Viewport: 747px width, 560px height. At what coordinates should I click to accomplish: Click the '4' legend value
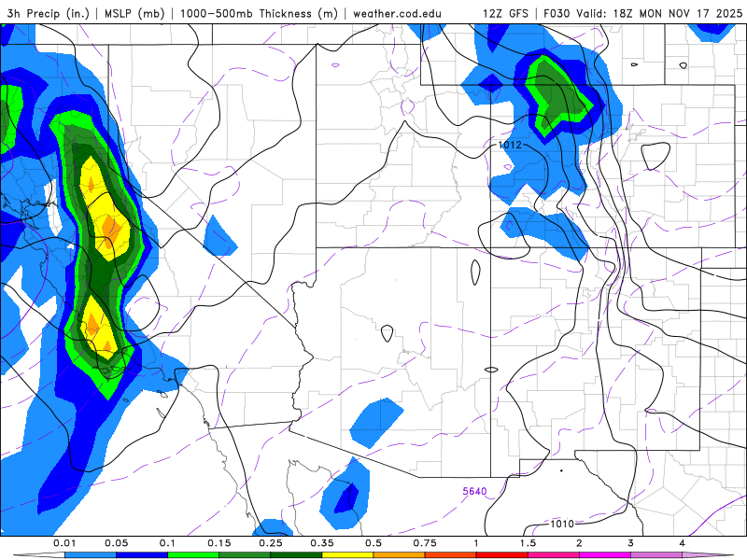(x=683, y=543)
